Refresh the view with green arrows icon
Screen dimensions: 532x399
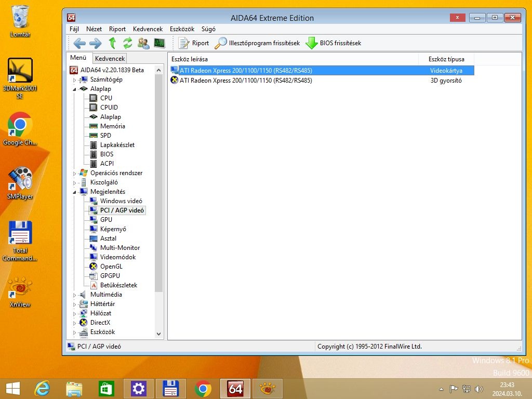click(128, 43)
